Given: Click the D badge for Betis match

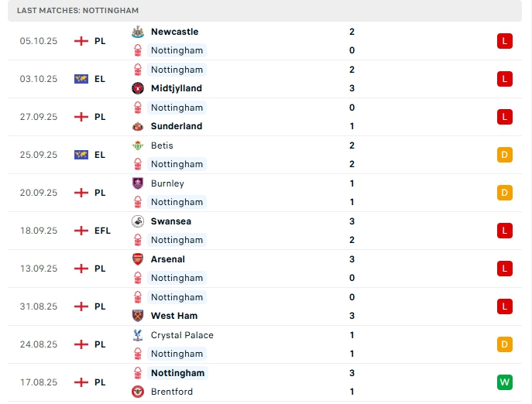Looking at the screenshot, I should tap(505, 155).
